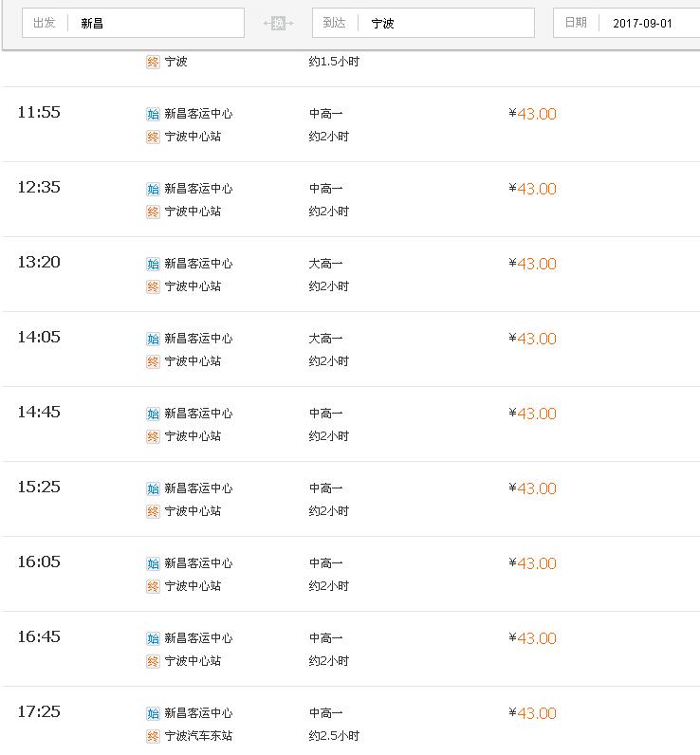Screen dimensions: 700x755
Task: Click the 始 start icon on the 11:55 row
Action: [x=153, y=114]
